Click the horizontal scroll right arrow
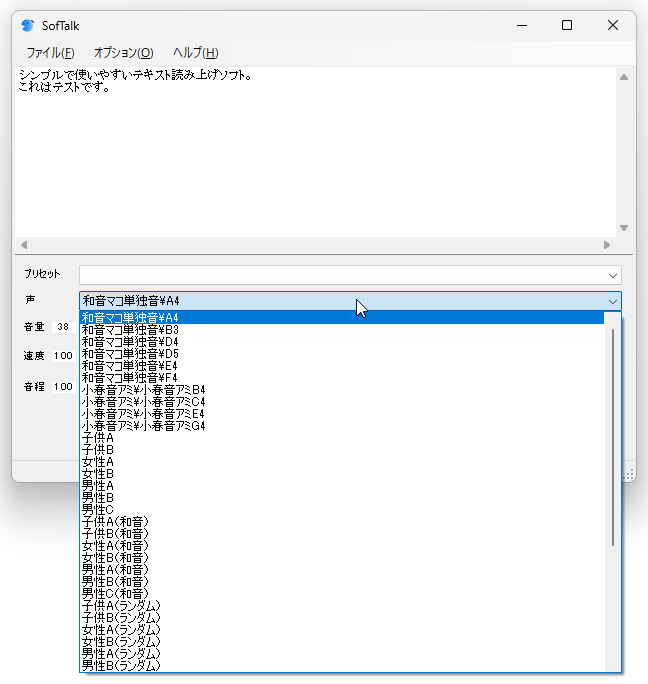The width and height of the screenshot is (648, 684). pyautogui.click(x=607, y=245)
